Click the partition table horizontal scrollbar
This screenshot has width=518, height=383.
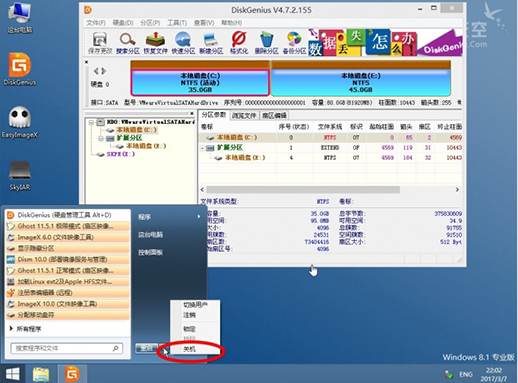[303, 190]
